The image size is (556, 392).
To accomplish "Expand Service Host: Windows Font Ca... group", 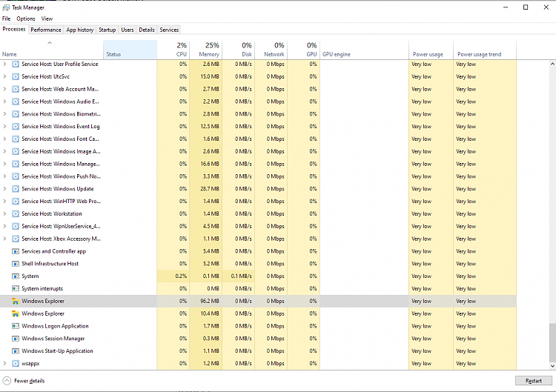I will pos(4,139).
